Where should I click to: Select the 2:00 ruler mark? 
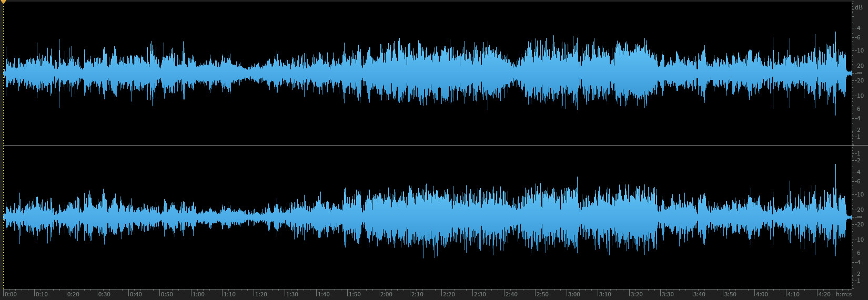tap(386, 294)
